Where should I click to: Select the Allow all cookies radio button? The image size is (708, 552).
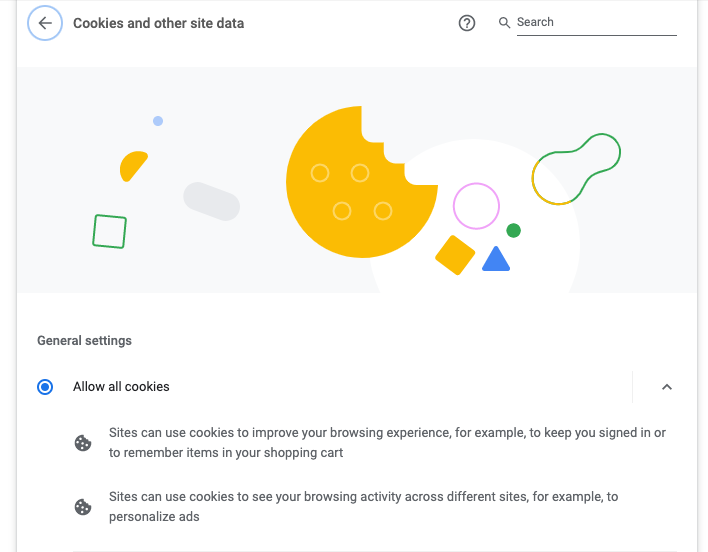click(x=45, y=387)
